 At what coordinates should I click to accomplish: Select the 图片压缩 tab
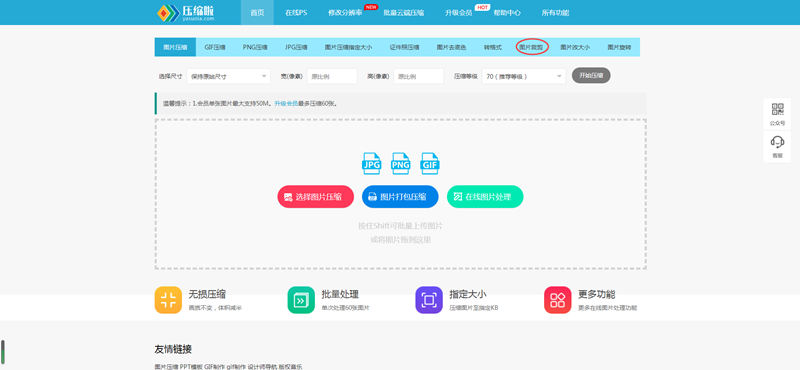(175, 47)
